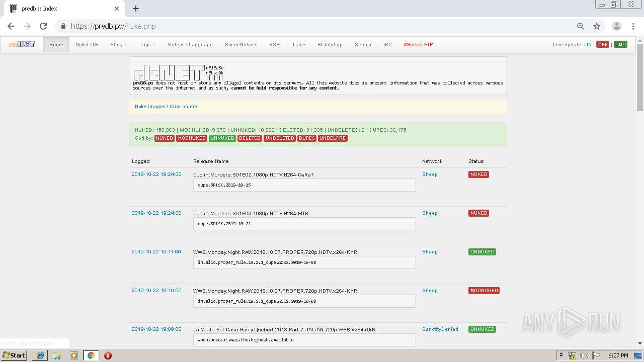Sort by UNNUKED badge

click(x=222, y=138)
